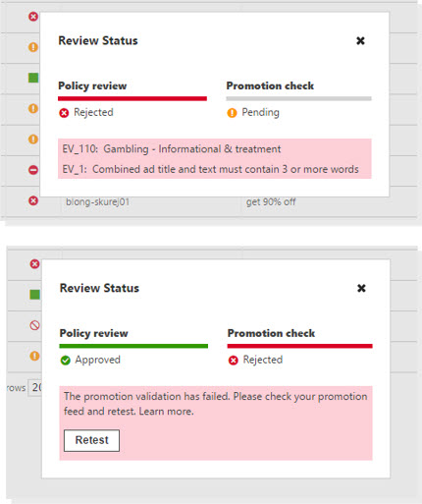Image resolution: width=422 pixels, height=504 pixels.
Task: Select the Promotion check heading in upper dialog
Action: 270,85
